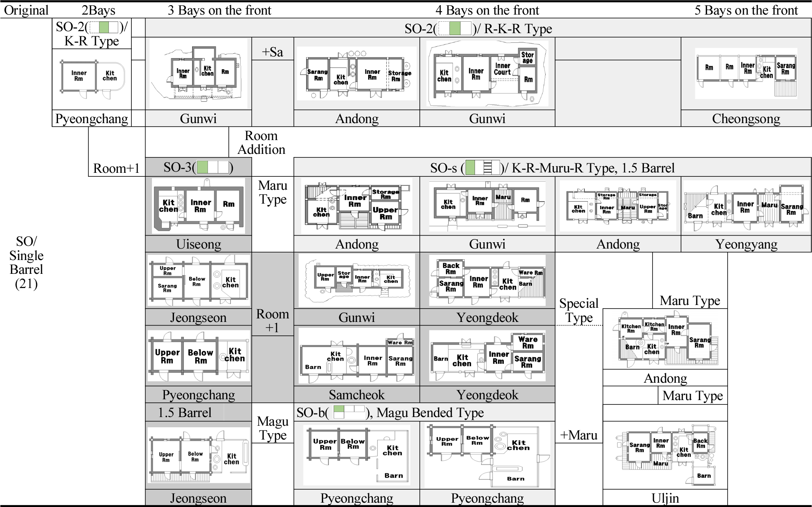Click the '5 Bays on the front' header
812x507 pixels.
(746, 10)
